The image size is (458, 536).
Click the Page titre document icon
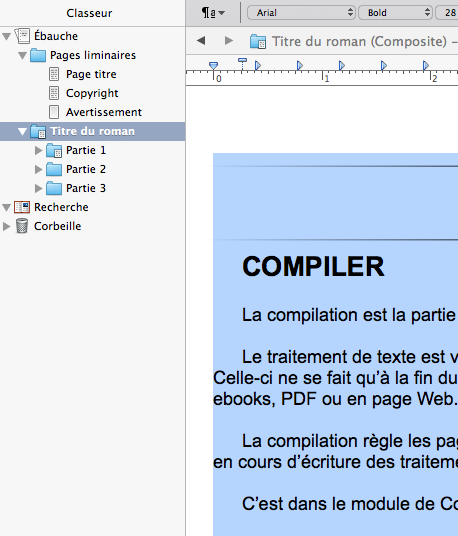[x=54, y=74]
